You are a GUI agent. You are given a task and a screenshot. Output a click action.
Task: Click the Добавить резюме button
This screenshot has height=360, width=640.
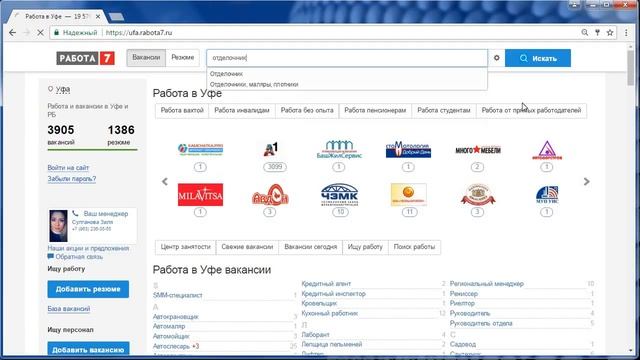point(88,289)
